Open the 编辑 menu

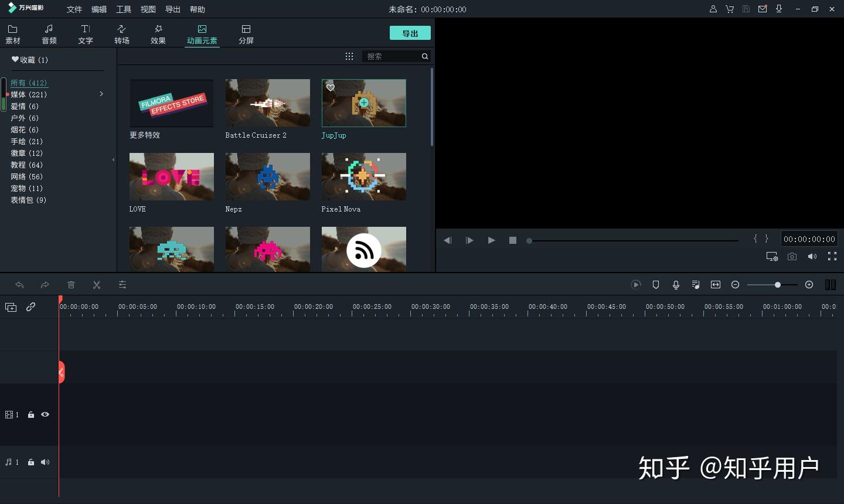pos(99,9)
